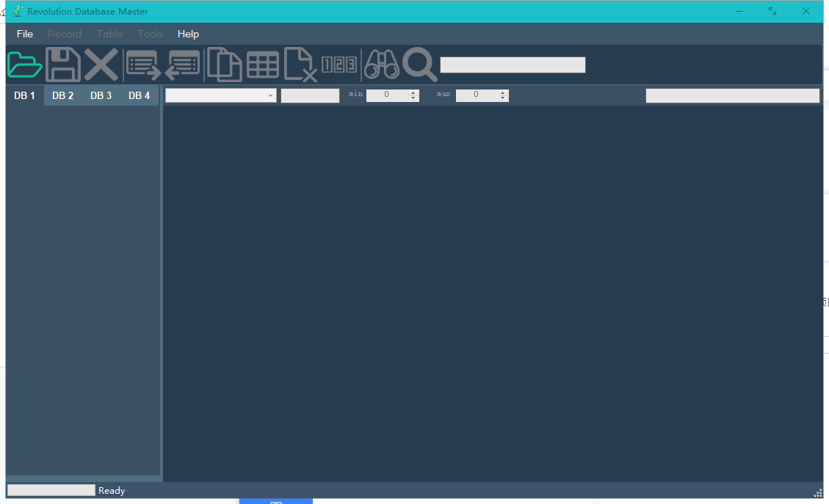Click the page with X delete icon
829x504 pixels.
click(300, 65)
